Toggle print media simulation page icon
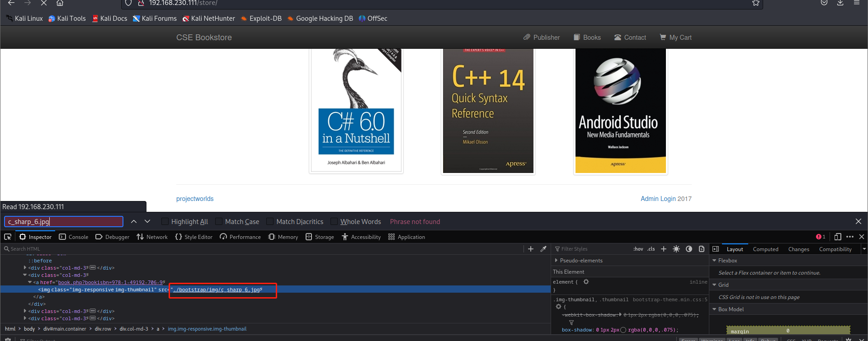The image size is (868, 341). [702, 249]
